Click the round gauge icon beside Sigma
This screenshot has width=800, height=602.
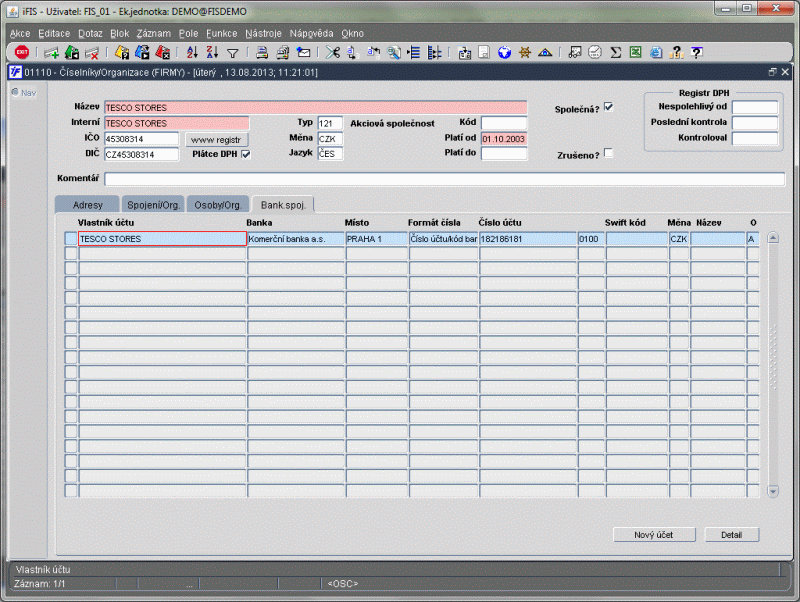[x=595, y=53]
